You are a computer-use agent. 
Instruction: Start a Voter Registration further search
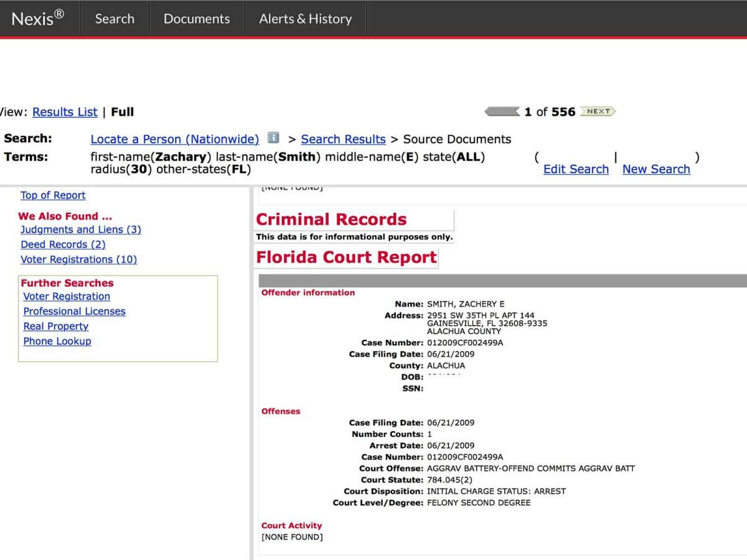click(x=66, y=296)
